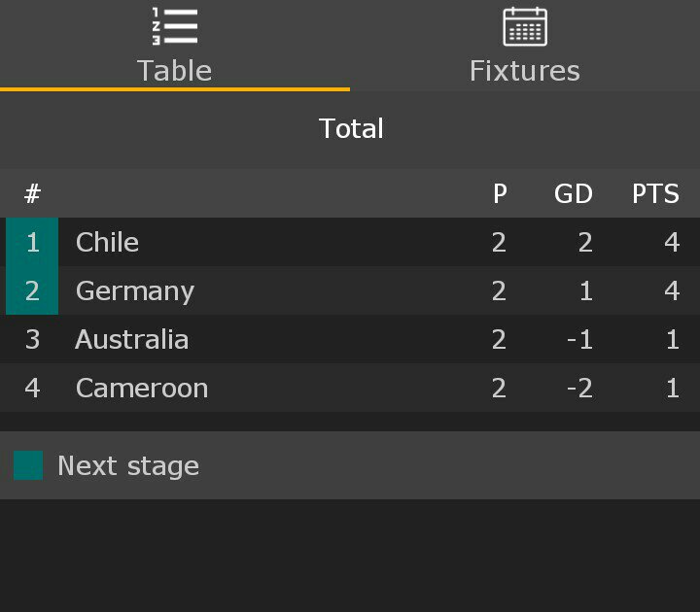This screenshot has height=612, width=700.
Task: Click rank number 3 for Australia
Action: 32,339
